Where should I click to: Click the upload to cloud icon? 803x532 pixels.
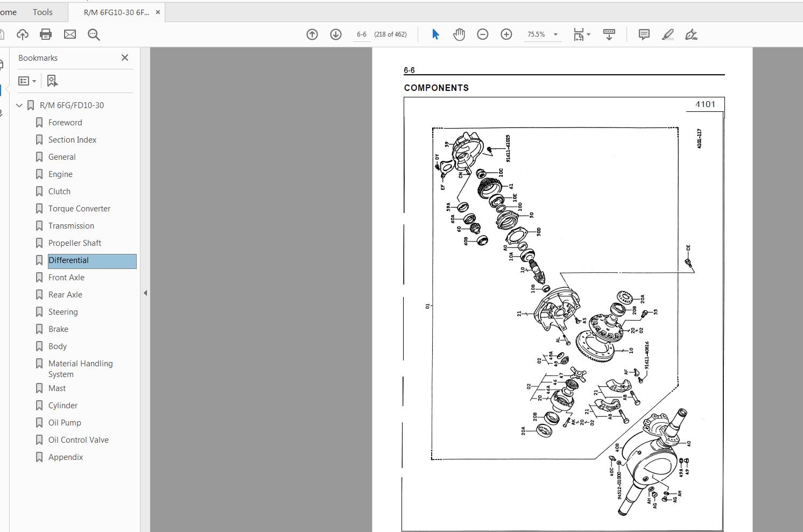[x=23, y=34]
